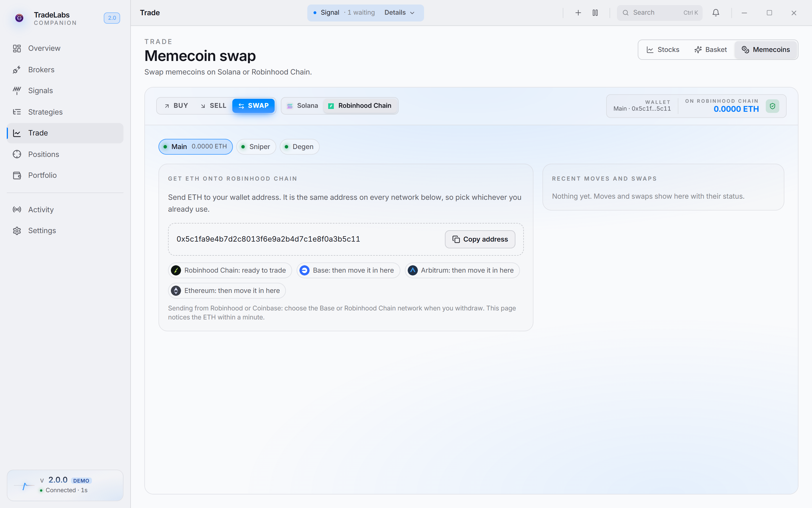This screenshot has width=812, height=508.
Task: Click the version 2.0.0 status card
Action: 65,485
